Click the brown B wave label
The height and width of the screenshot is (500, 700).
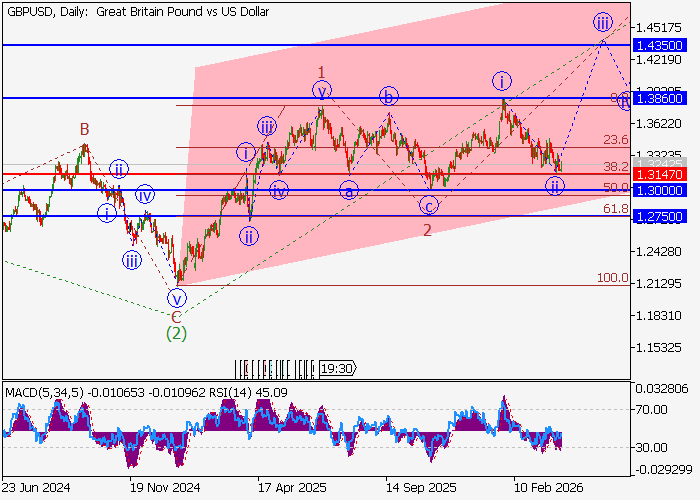tap(85, 129)
